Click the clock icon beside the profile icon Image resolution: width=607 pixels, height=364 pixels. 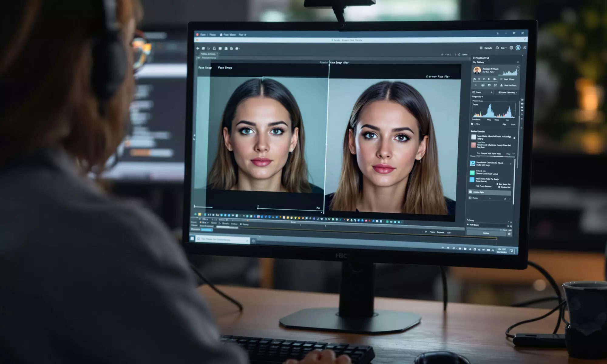click(511, 48)
